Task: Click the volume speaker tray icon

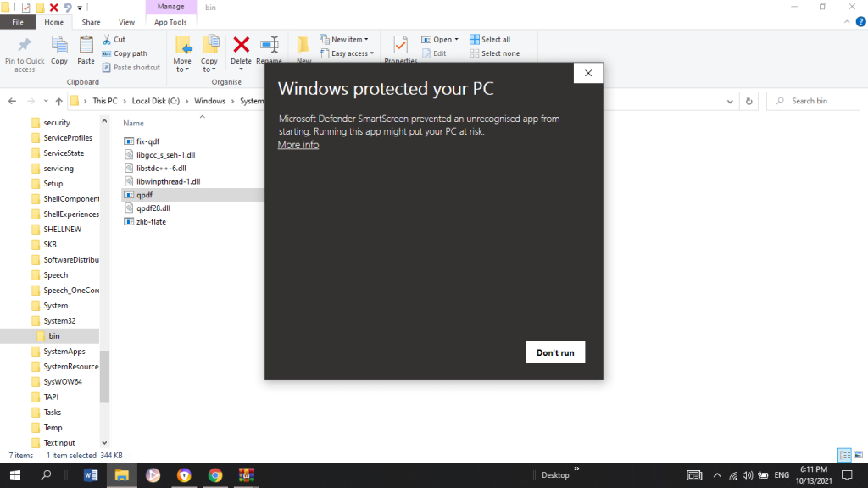Action: (x=748, y=475)
